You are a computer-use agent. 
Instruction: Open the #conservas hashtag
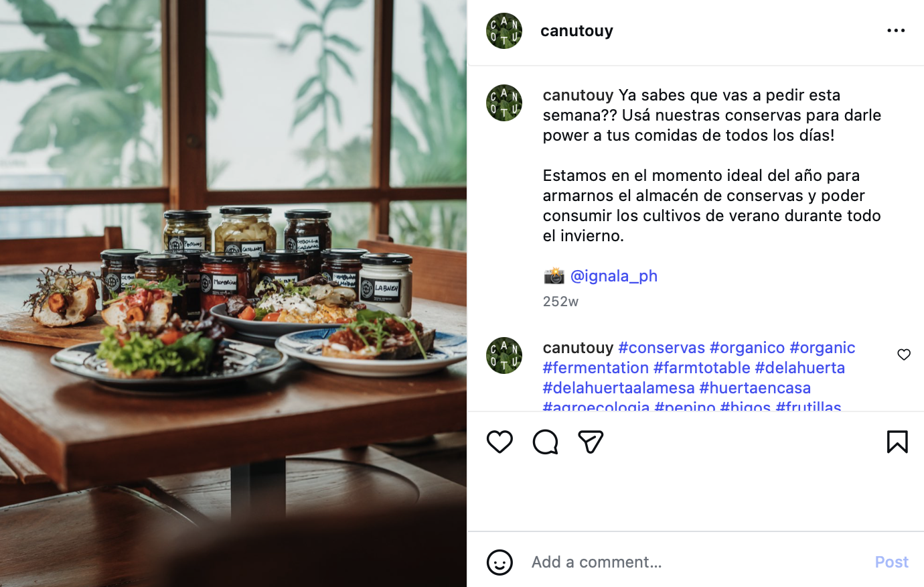[x=662, y=347]
